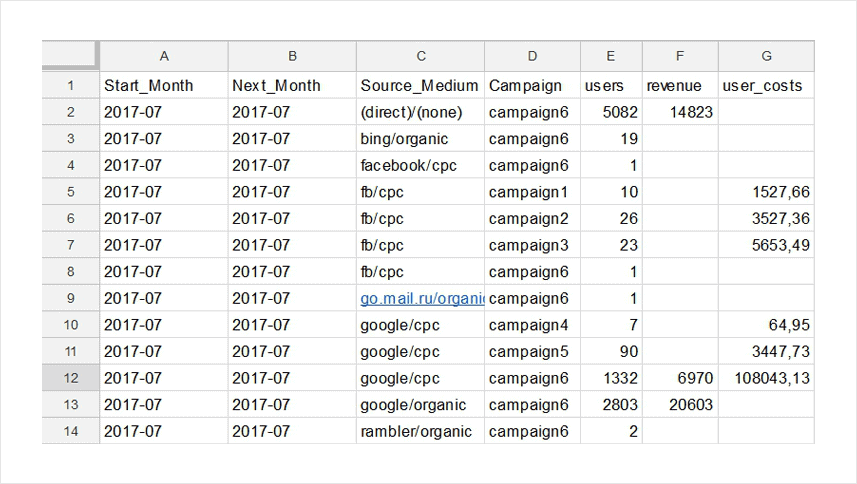Viewport: 857px width, 484px height.
Task: Click the (direct)/(none) cell
Action: 420,112
